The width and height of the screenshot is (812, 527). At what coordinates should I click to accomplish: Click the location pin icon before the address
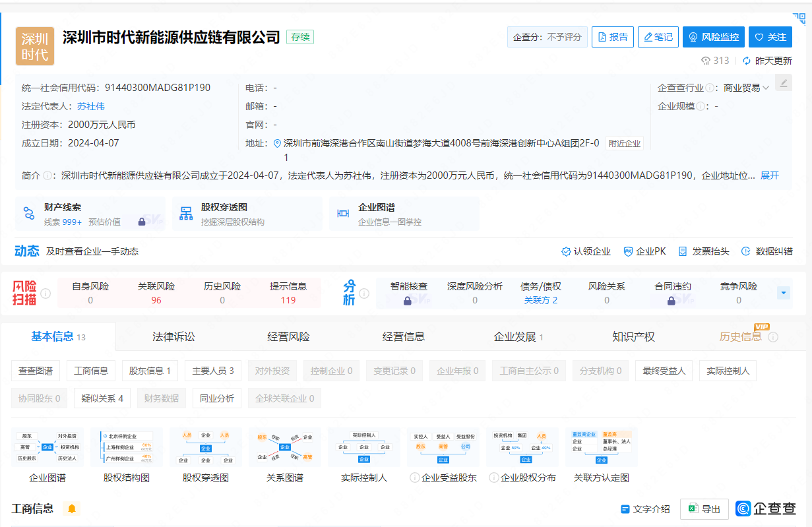click(277, 143)
